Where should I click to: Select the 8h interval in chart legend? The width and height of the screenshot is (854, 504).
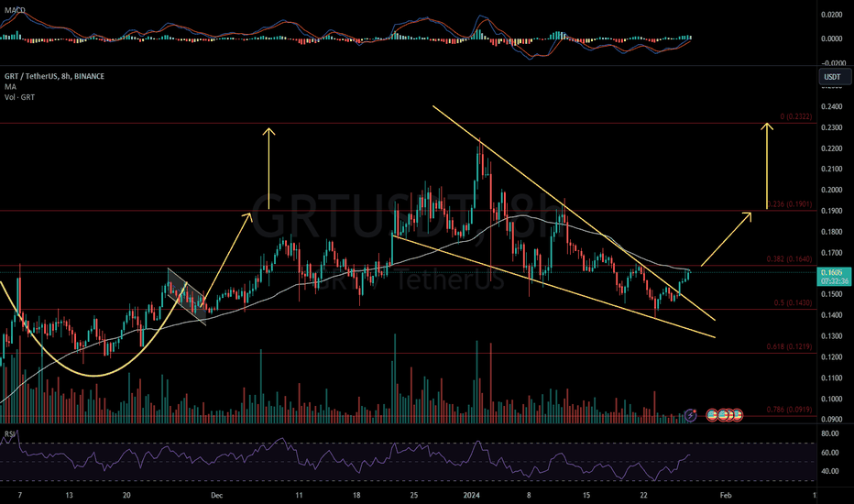[66, 76]
